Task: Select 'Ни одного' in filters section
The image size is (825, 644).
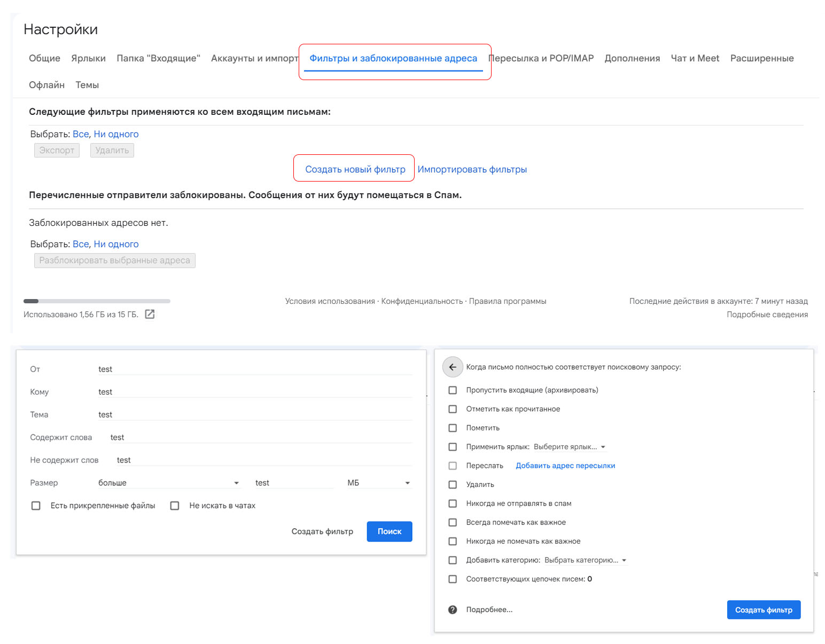Action: click(116, 134)
